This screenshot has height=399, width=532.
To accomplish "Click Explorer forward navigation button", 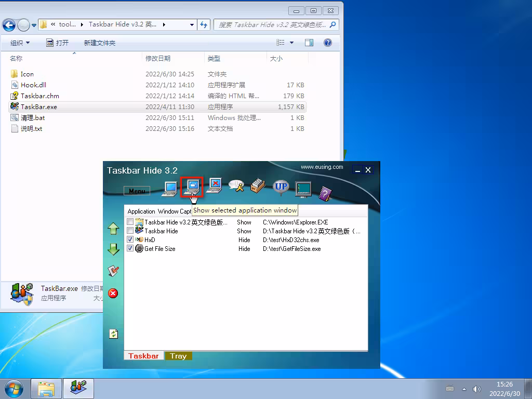I will pyautogui.click(x=23, y=25).
